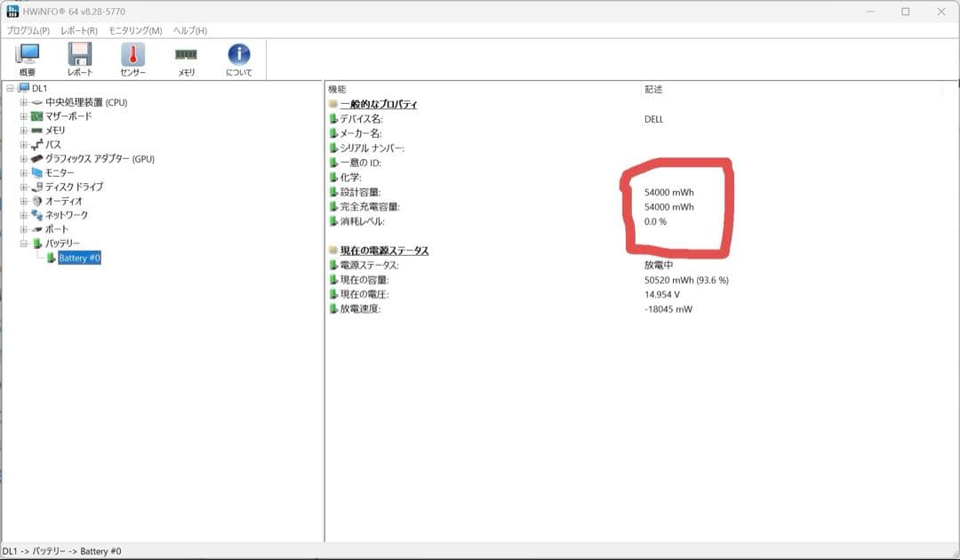Image resolution: width=960 pixels, height=560 pixels.
Task: Select グラフィックス アダプター (GPU) node
Action: (100, 158)
